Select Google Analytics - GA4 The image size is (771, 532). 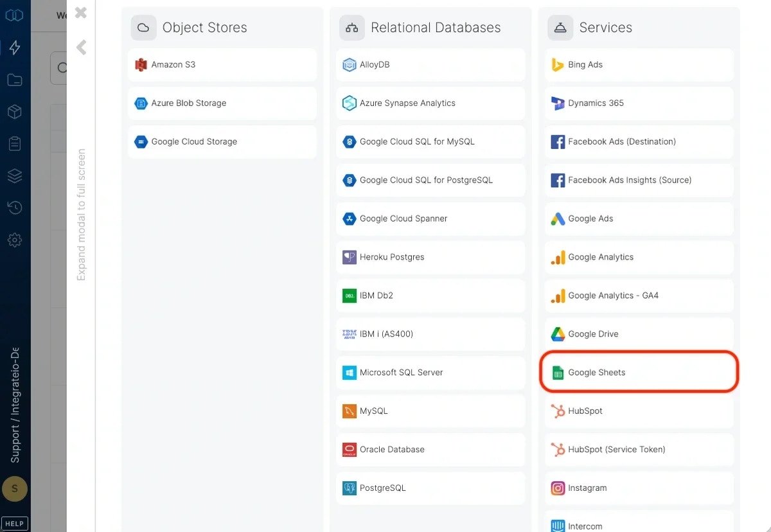click(x=639, y=296)
